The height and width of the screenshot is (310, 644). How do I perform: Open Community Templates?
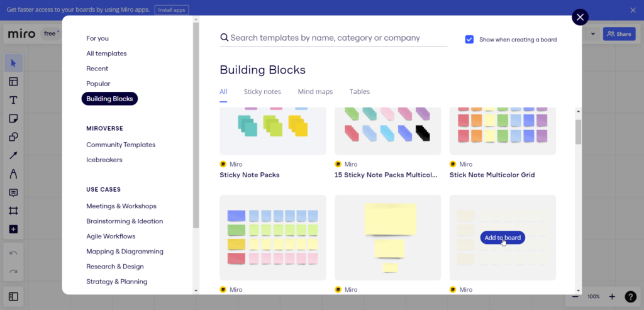tap(121, 145)
